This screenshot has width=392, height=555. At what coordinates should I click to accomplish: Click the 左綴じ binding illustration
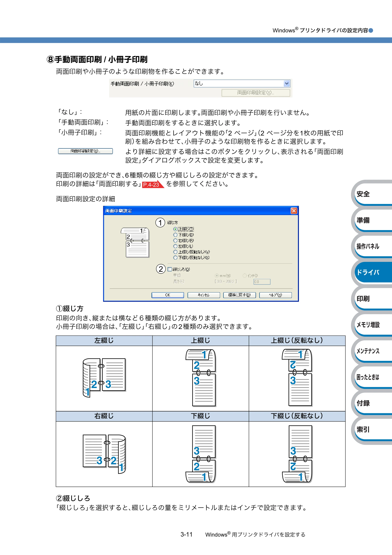tap(104, 378)
